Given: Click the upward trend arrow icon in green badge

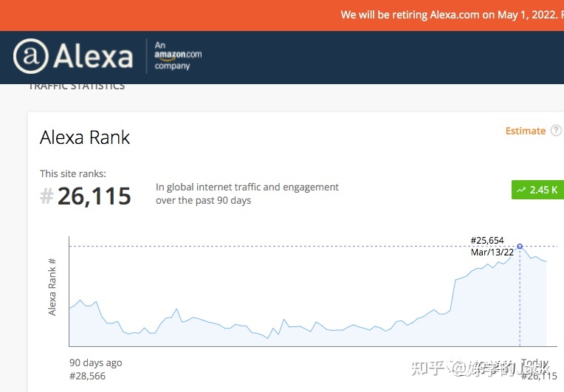Looking at the screenshot, I should (x=521, y=190).
